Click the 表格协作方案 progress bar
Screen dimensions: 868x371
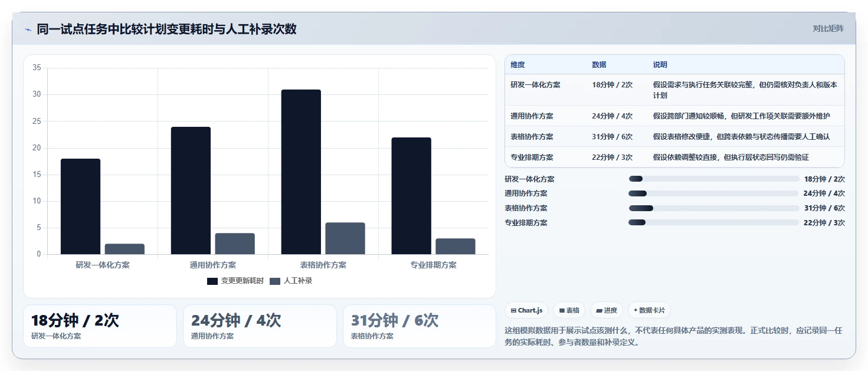click(714, 208)
